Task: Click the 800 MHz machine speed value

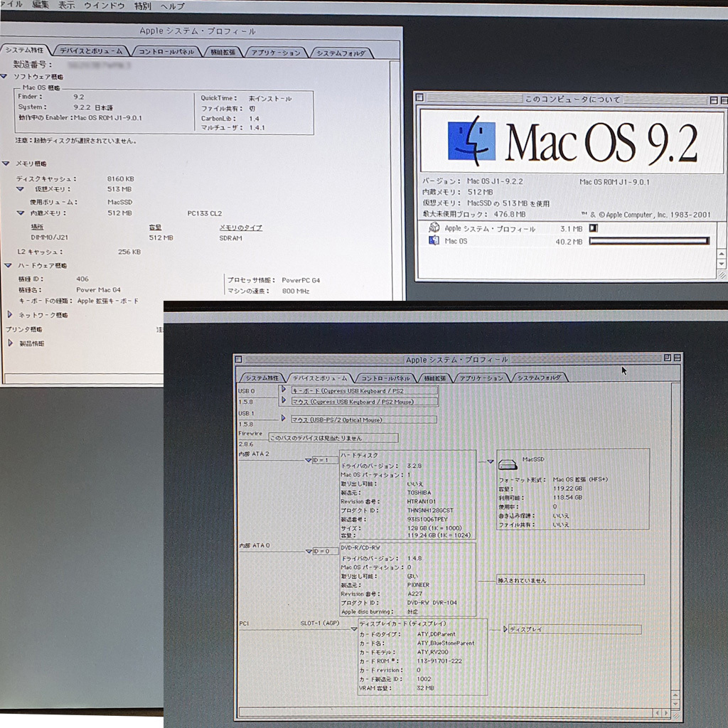Action: point(296,291)
